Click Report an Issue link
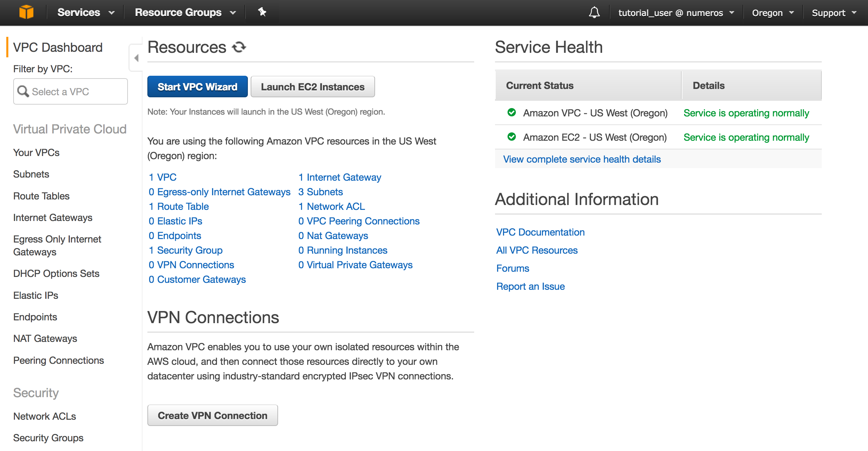 (530, 286)
